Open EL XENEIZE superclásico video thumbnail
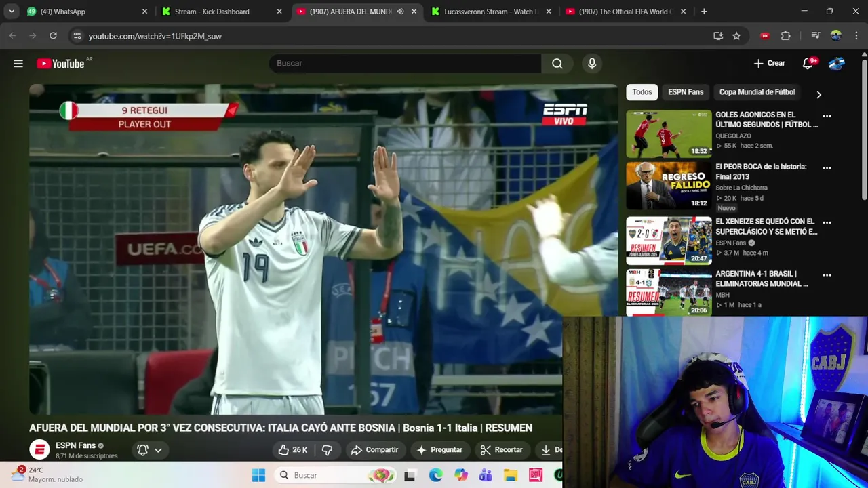This screenshot has width=868, height=488. (x=669, y=241)
